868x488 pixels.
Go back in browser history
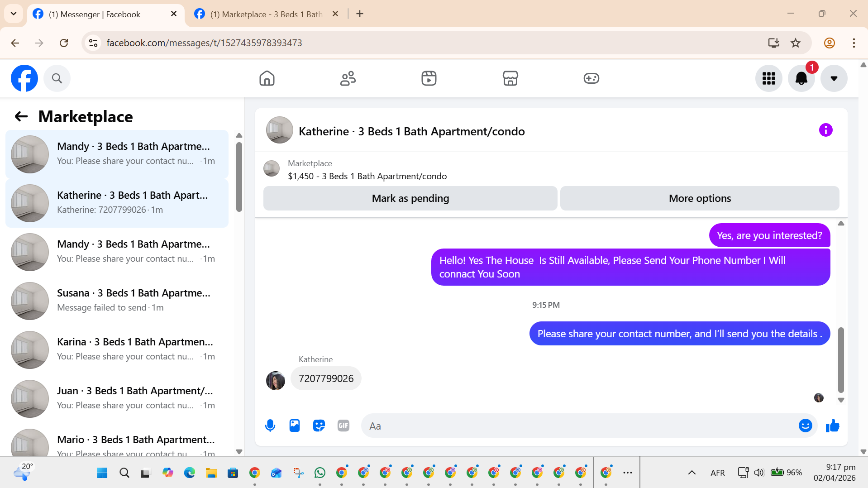pyautogui.click(x=15, y=43)
